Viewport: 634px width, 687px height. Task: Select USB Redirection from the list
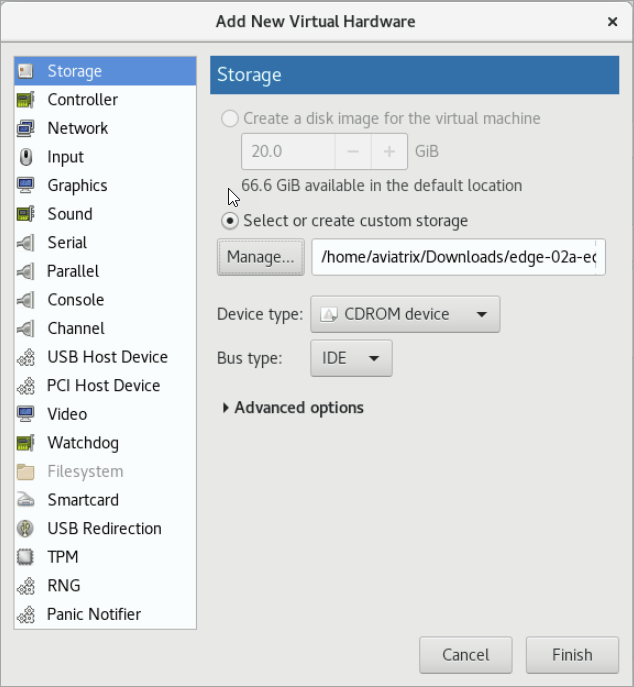[105, 528]
